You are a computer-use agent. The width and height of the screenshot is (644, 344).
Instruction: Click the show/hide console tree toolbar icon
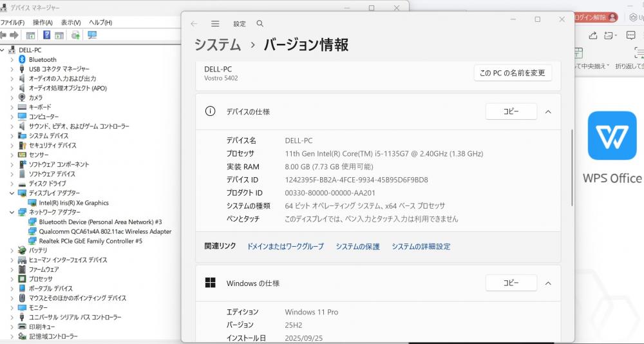pos(30,35)
